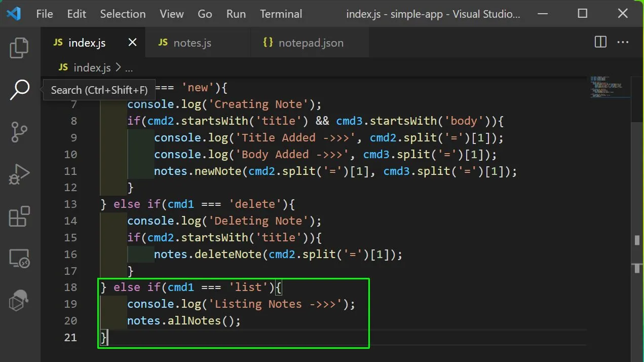Image resolution: width=644 pixels, height=362 pixels.
Task: Click line number 8 in the gutter
Action: pyautogui.click(x=74, y=121)
